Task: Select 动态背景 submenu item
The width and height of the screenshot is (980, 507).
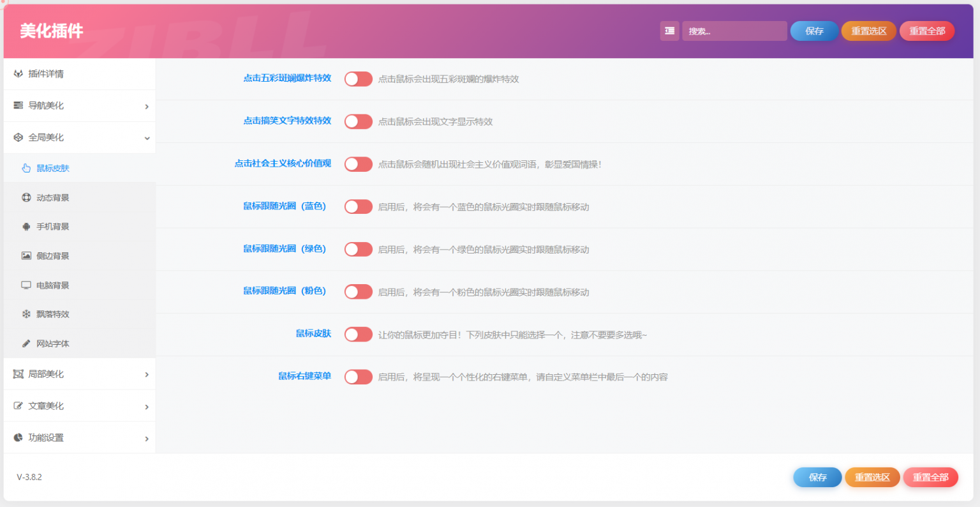Action: (80, 197)
